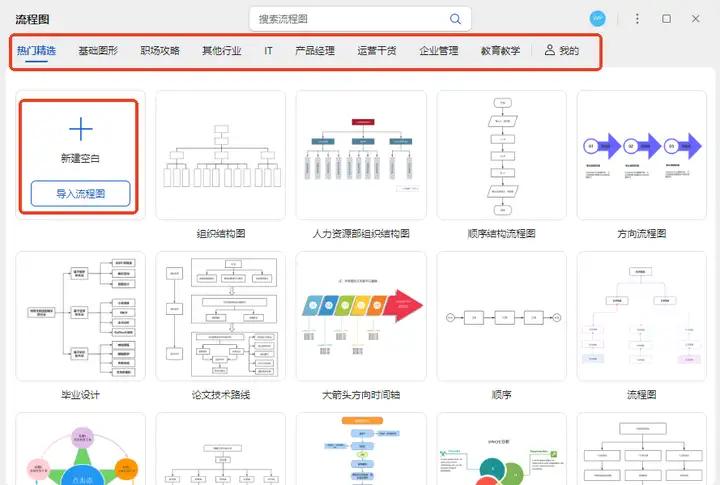This screenshot has width=720, height=485.
Task: Open the IT category tab
Action: coord(268,50)
